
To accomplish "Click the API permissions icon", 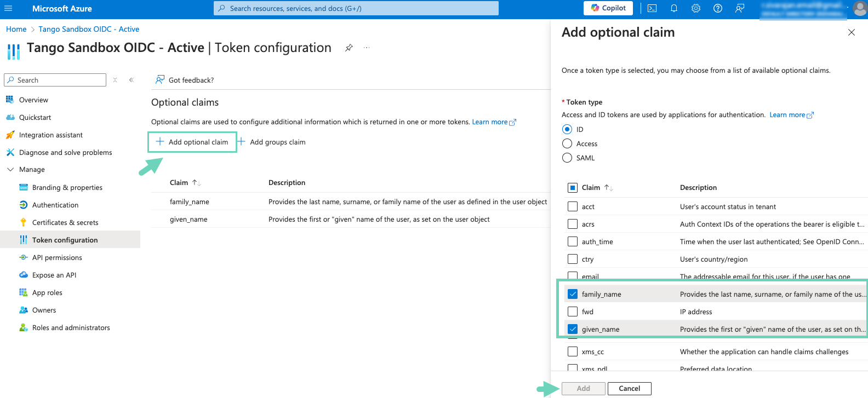I will (23, 257).
